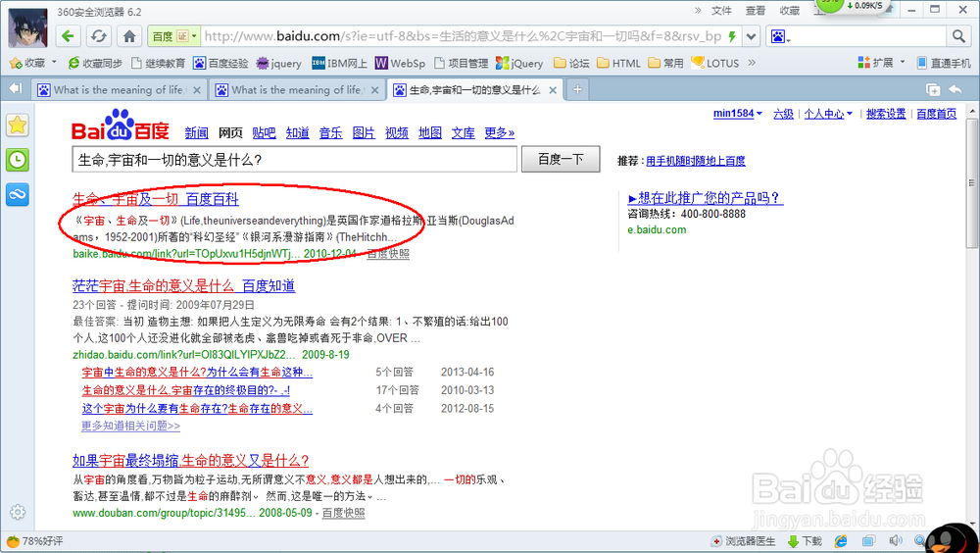Image resolution: width=980 pixels, height=553 pixels.
Task: Click the user avatar picture
Action: click(27, 27)
